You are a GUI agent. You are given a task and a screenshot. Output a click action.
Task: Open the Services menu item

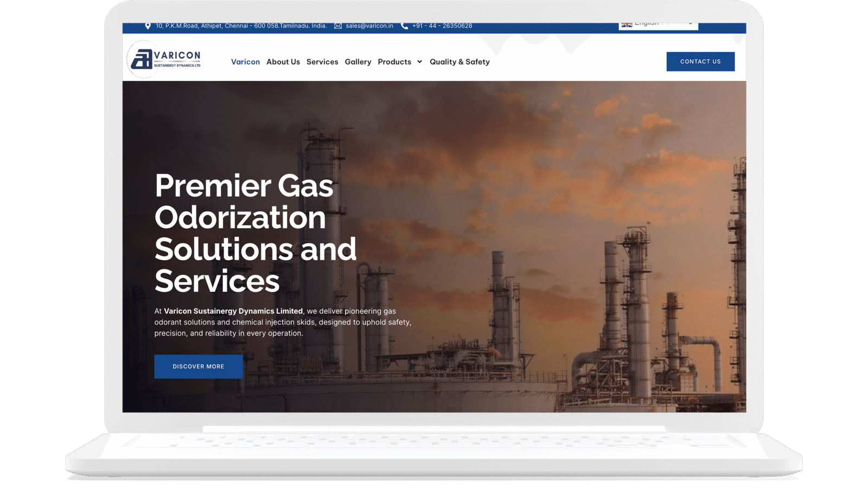[x=322, y=62]
